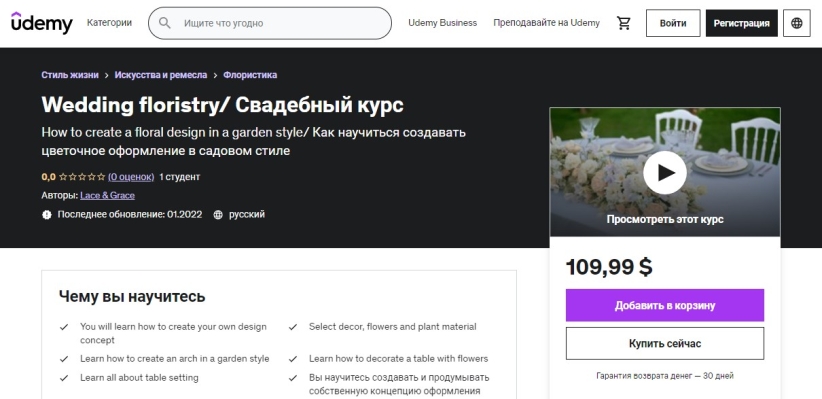This screenshot has width=822, height=399.
Task: Click the last-update alert badge icon
Action: (x=47, y=214)
